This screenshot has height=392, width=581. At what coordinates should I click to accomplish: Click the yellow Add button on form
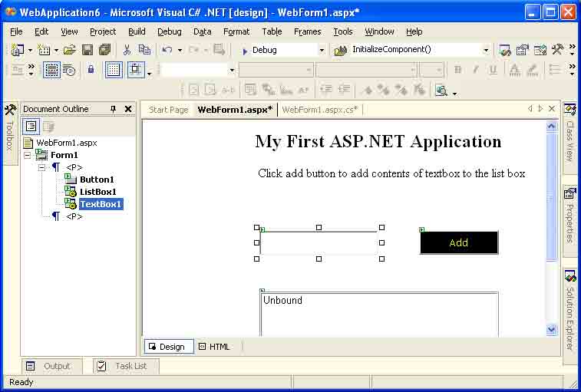pos(459,242)
